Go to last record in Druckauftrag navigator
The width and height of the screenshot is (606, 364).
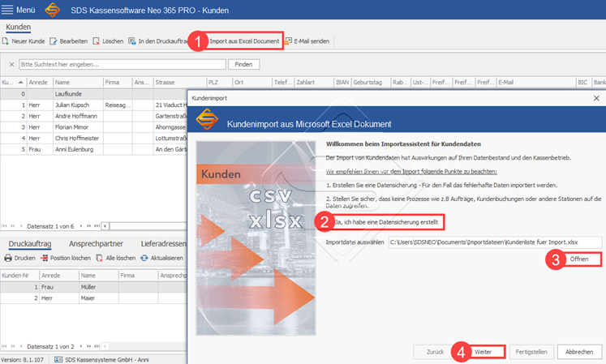[x=97, y=346]
